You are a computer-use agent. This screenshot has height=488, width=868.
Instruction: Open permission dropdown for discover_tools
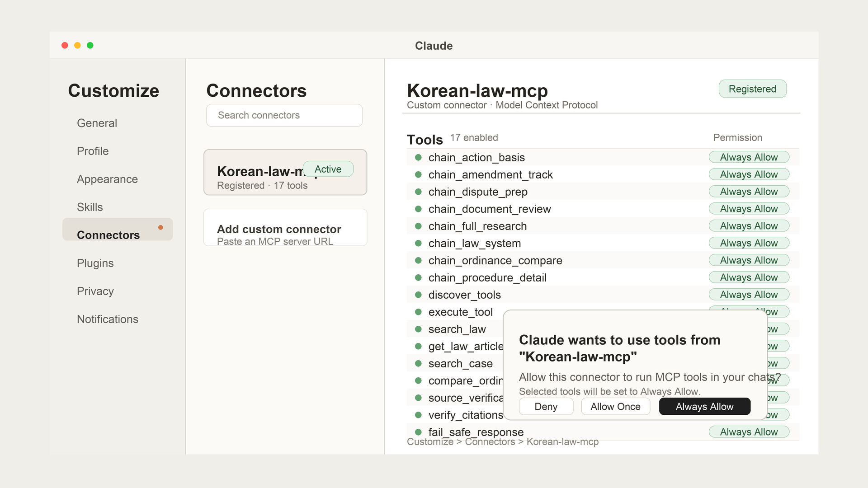749,295
